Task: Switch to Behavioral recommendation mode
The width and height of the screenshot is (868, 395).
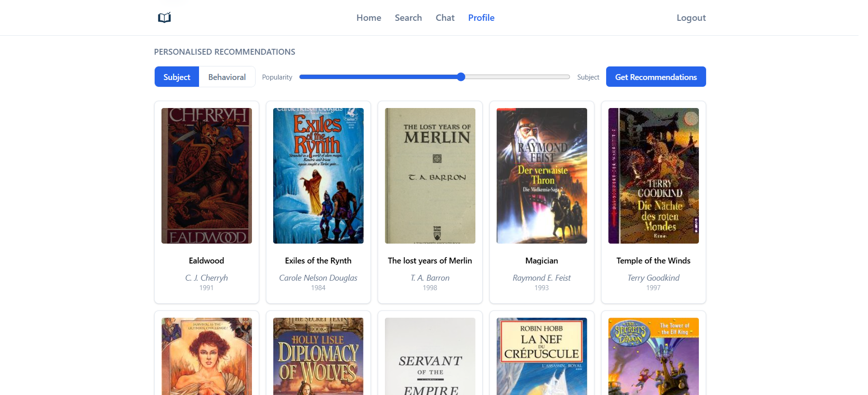Action: (x=227, y=77)
